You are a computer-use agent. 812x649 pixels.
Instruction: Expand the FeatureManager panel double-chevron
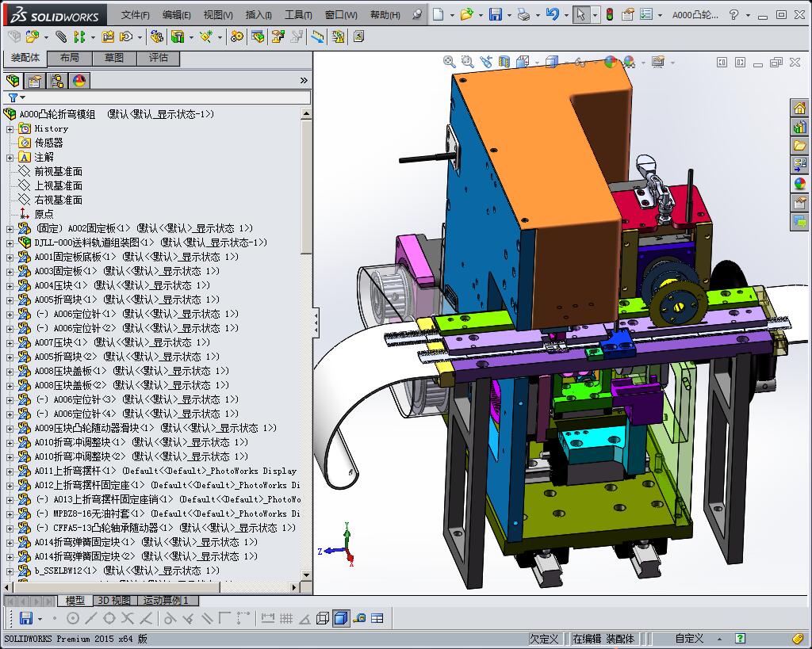[x=304, y=80]
